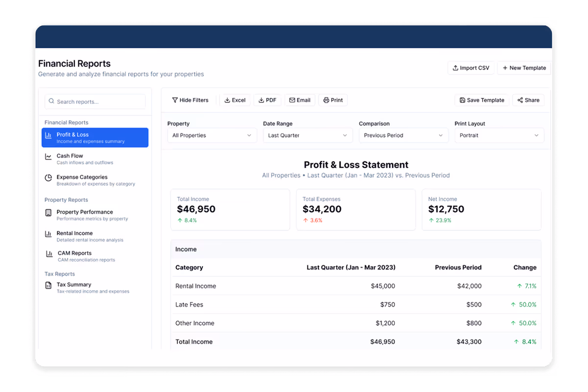Click the $1,200 other income value
Image resolution: width=588 pixels, height=392 pixels.
click(386, 323)
